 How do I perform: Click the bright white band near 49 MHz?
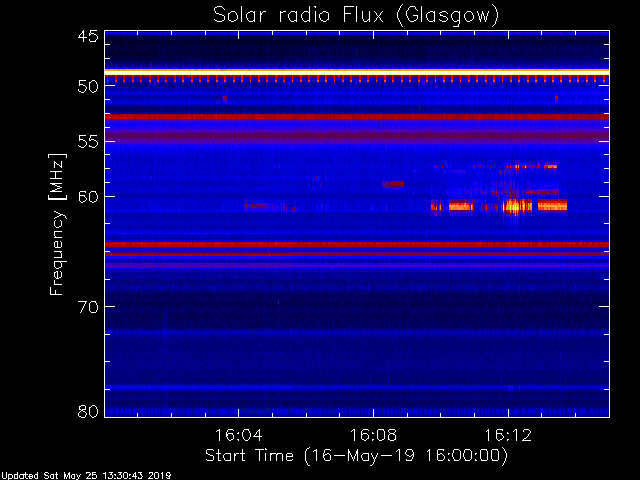[x=357, y=72]
